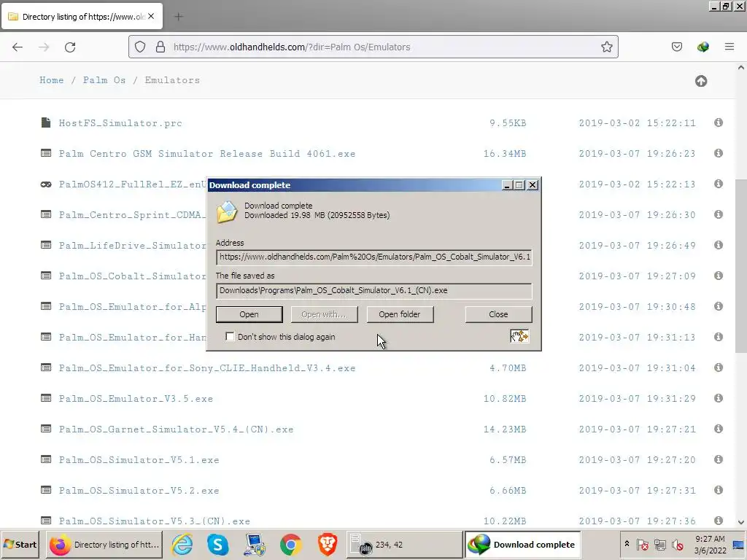Download HostFS_Simulator.prc link
The height and width of the screenshot is (560, 747).
120,123
